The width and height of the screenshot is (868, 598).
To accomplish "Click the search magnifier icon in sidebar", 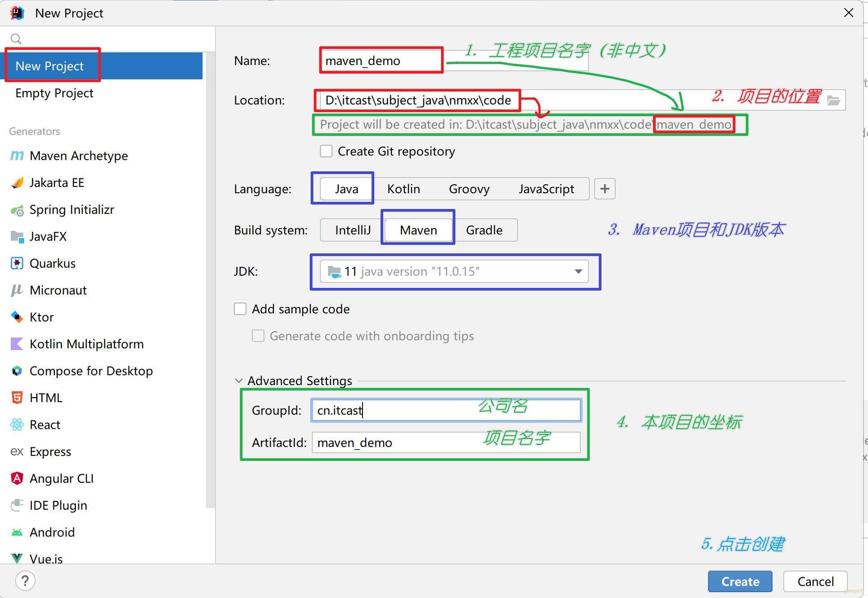I will [x=16, y=39].
